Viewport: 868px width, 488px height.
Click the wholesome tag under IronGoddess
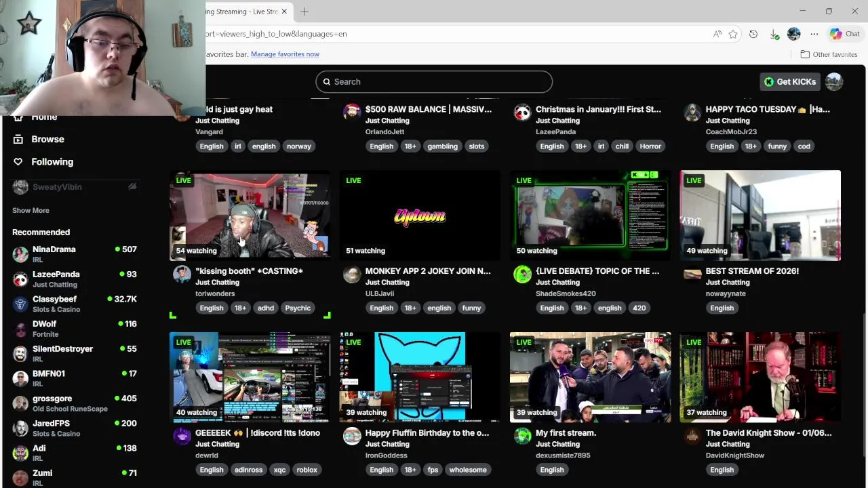click(x=468, y=470)
